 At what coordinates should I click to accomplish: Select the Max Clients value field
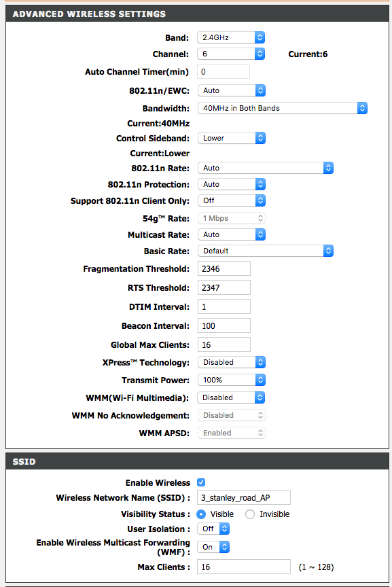243,566
